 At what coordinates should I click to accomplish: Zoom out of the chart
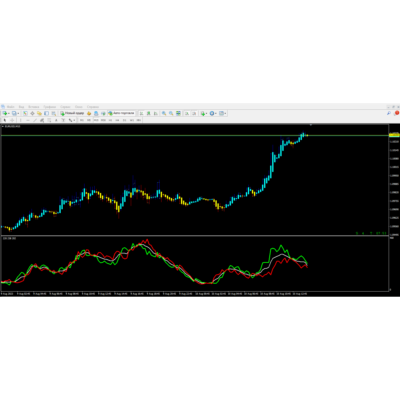pyautogui.click(x=171, y=113)
